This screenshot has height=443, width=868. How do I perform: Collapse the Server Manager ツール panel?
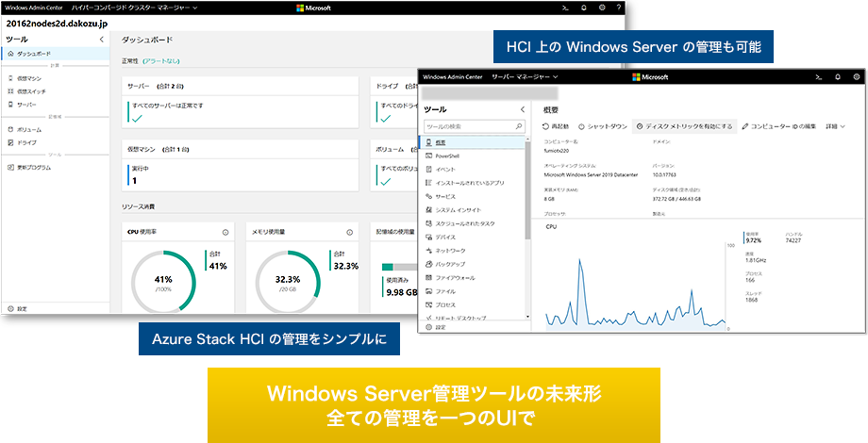(x=522, y=109)
